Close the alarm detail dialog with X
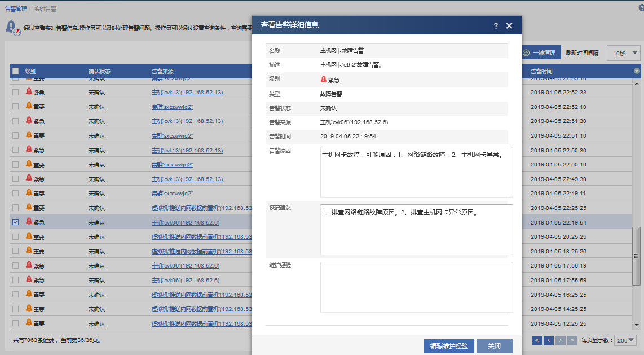Image resolution: width=644 pixels, height=355 pixels. [509, 26]
